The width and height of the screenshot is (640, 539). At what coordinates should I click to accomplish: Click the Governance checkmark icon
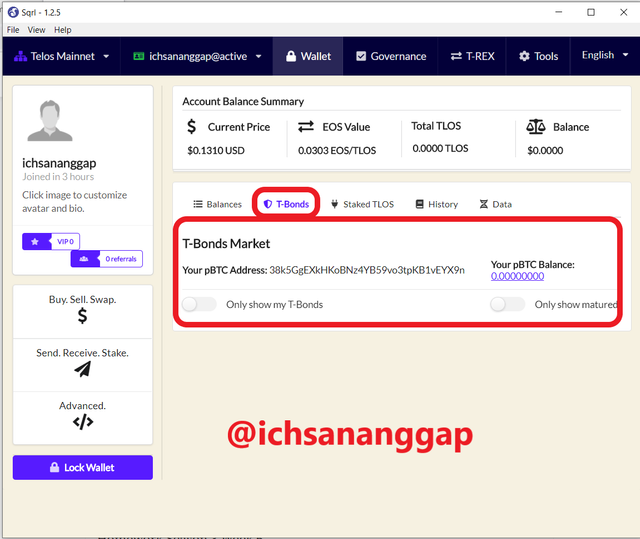pos(361,56)
